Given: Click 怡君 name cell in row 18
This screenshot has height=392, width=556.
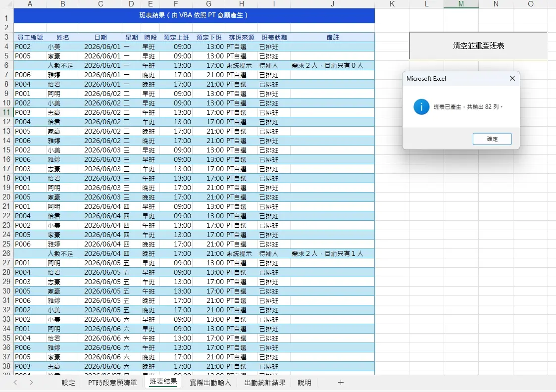Looking at the screenshot, I should (62, 178).
